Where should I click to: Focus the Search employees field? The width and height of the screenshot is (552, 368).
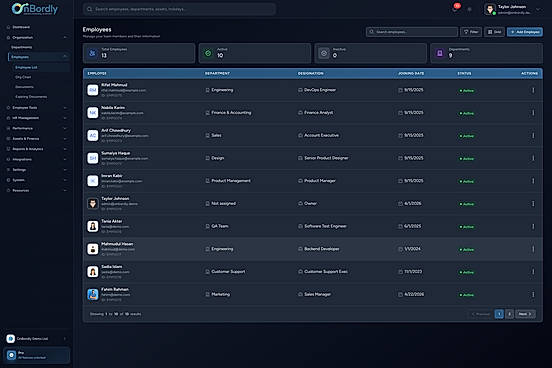pos(412,32)
